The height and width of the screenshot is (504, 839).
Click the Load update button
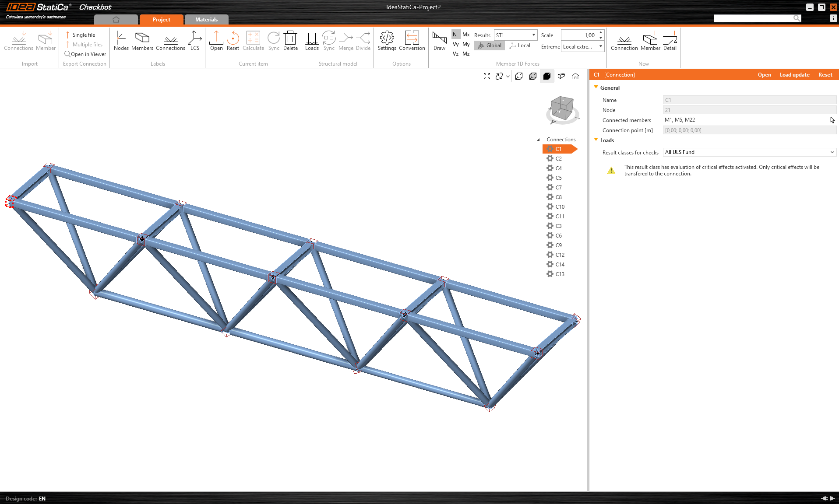tap(794, 75)
